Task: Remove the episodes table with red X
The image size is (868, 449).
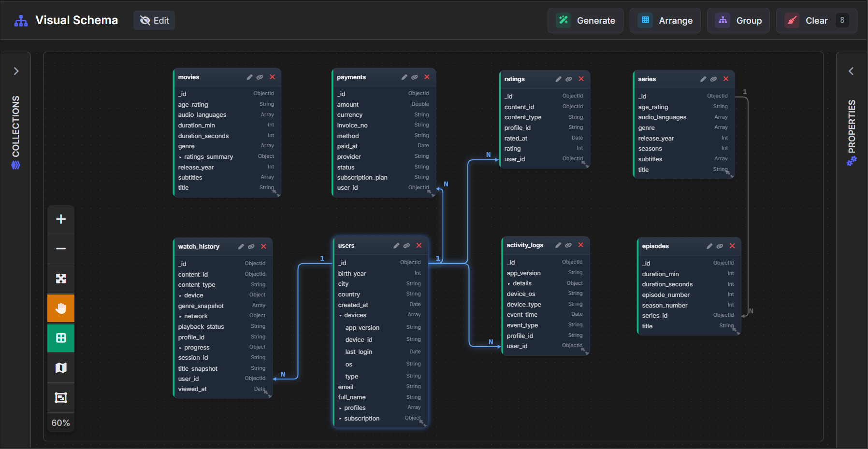Action: (x=732, y=246)
